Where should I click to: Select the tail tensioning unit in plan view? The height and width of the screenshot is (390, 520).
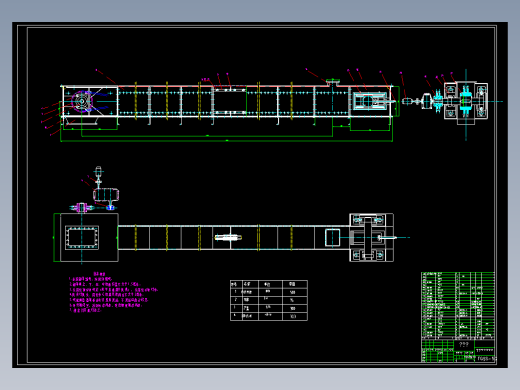(371, 238)
